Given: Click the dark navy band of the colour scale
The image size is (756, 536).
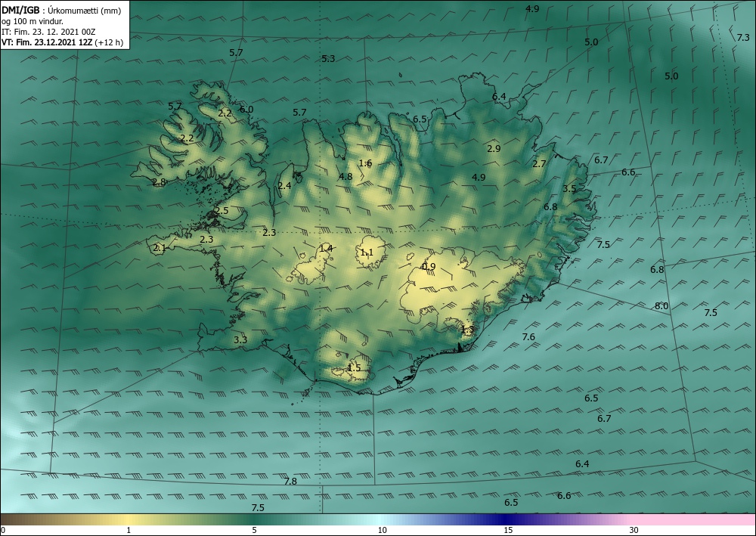Looking at the screenshot, I should coord(507,519).
